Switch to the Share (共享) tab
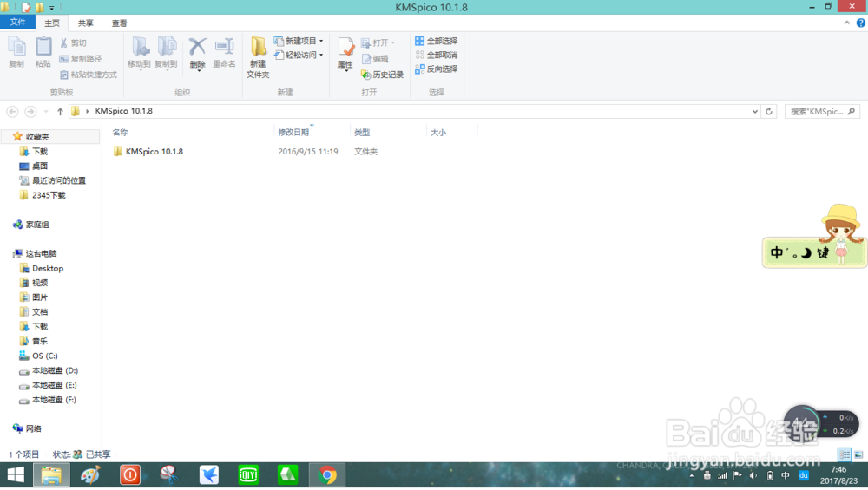Screen dimensions: 868x490 pos(85,23)
